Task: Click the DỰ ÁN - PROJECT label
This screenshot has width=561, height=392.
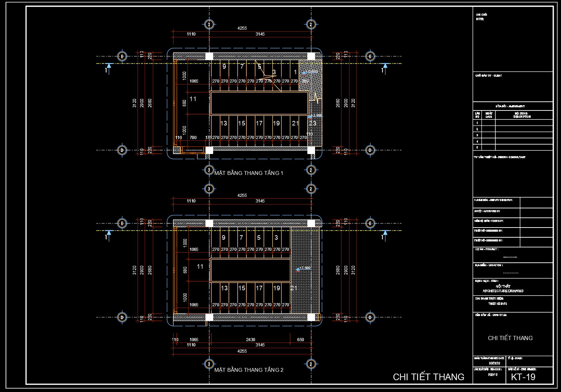Action: click(x=487, y=249)
